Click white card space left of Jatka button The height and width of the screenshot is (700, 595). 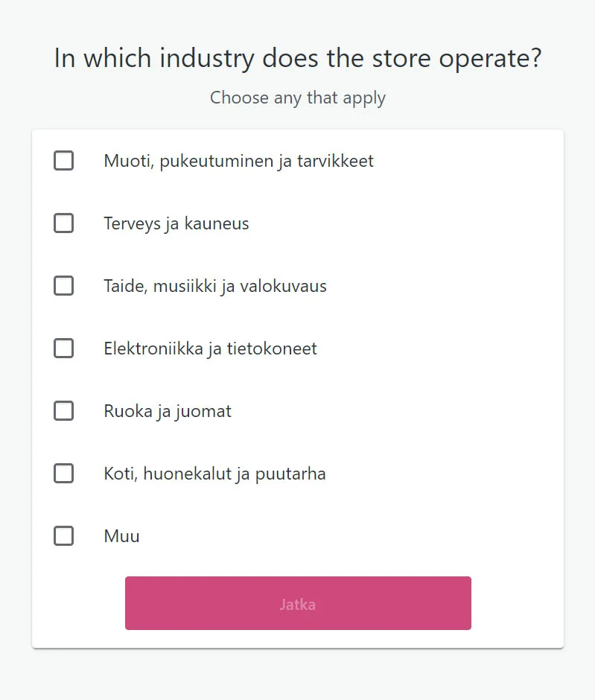[x=78, y=603]
